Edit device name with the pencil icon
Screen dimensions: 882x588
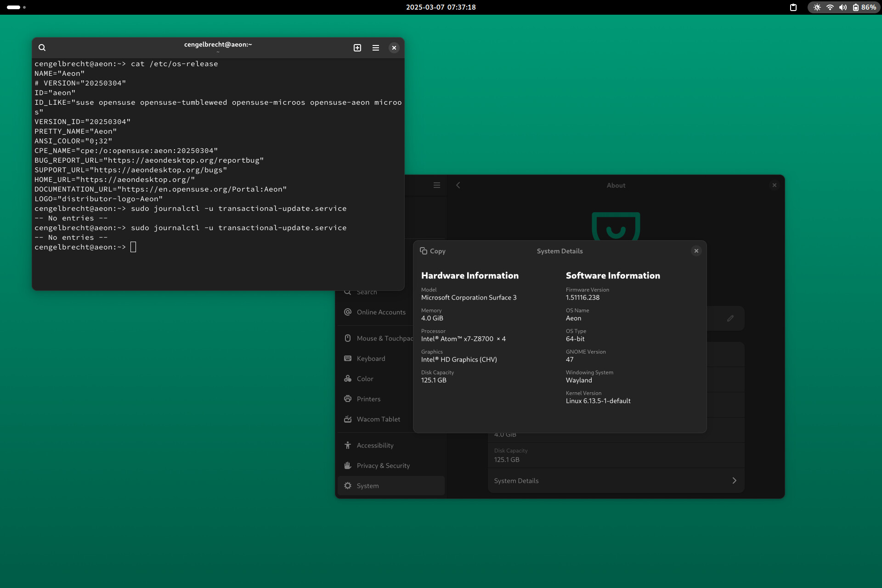(730, 318)
